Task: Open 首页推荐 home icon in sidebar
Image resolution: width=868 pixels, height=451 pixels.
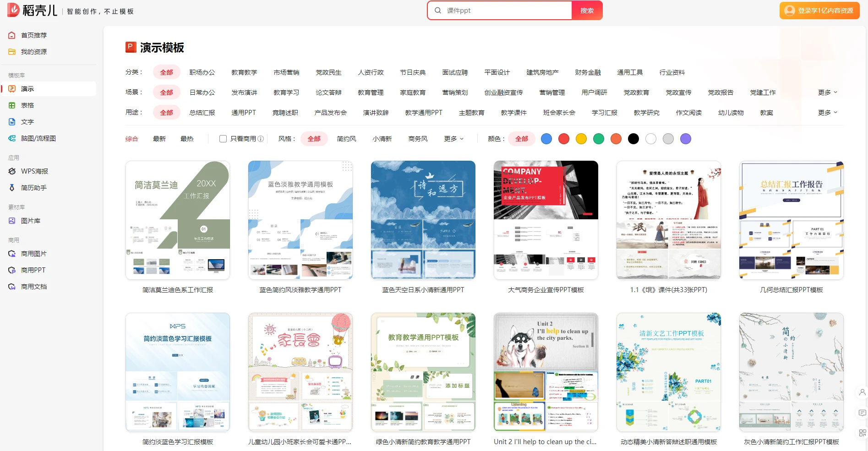Action: [x=12, y=35]
